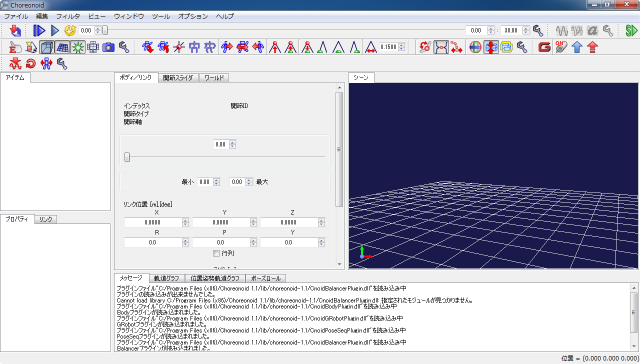Click the blue up arrow icon
This screenshot has width=640, height=364.
[x=577, y=47]
